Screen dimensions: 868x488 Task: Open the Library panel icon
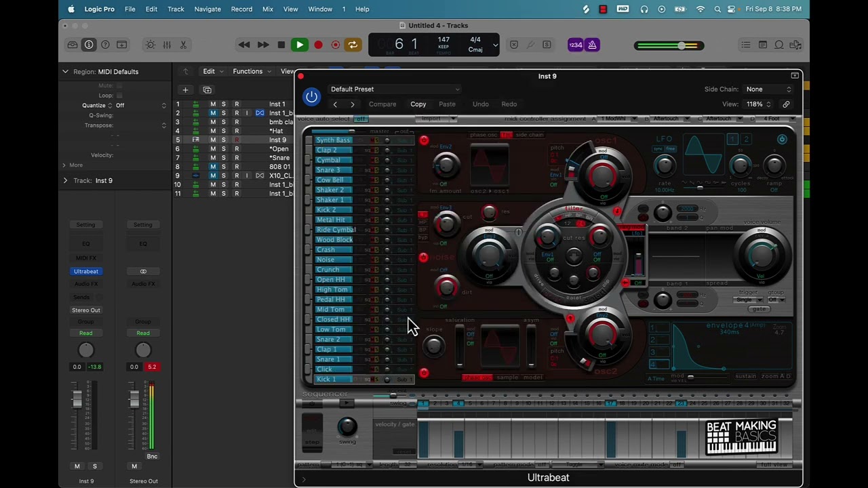pyautogui.click(x=73, y=45)
